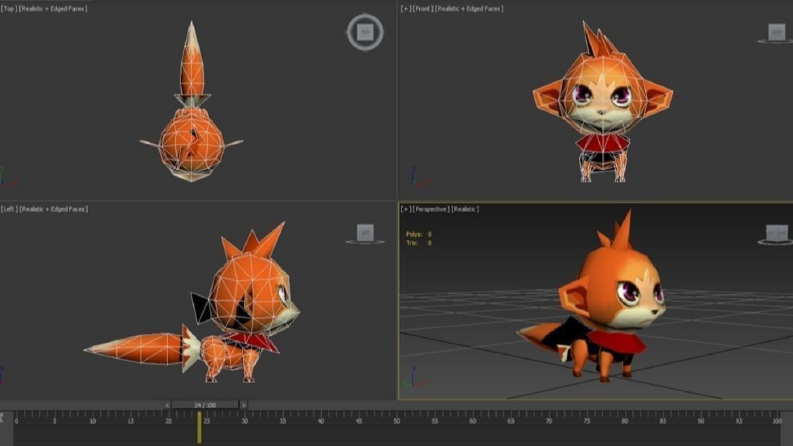Click frame 75 on the timeline ruler
Image resolution: width=793 pixels, height=446 pixels.
pos(587,421)
